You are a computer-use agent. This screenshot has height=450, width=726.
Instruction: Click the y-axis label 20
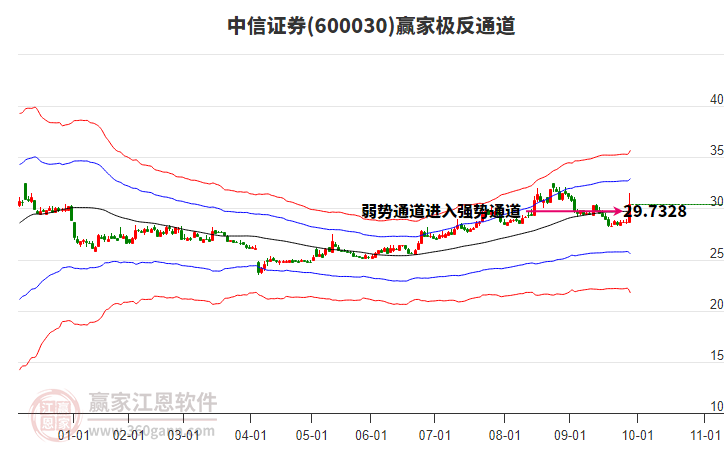tap(717, 304)
